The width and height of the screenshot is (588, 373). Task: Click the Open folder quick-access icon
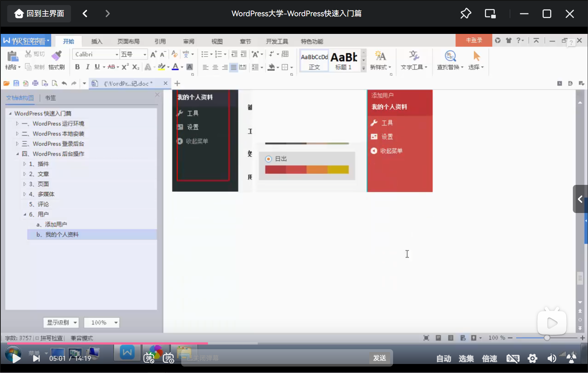pyautogui.click(x=6, y=83)
